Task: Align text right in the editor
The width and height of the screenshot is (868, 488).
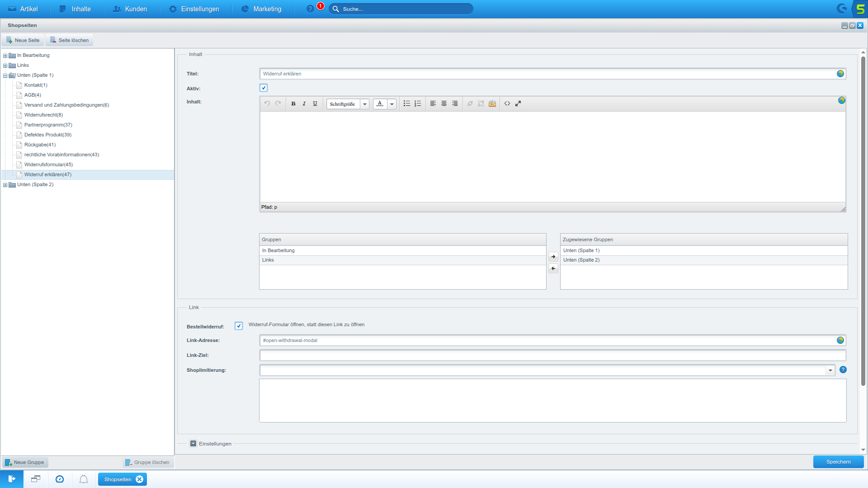Action: coord(455,103)
